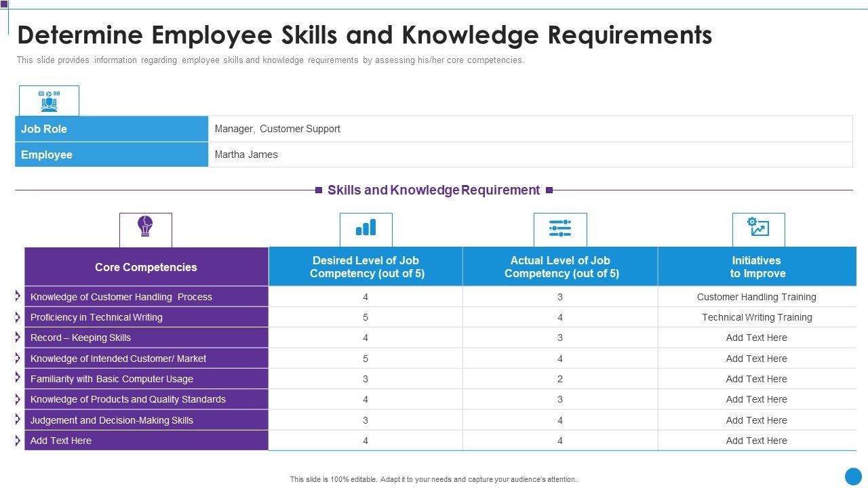Viewport: 868px width, 488px height.
Task: Click the subtitle describing this slide
Action: (271, 60)
